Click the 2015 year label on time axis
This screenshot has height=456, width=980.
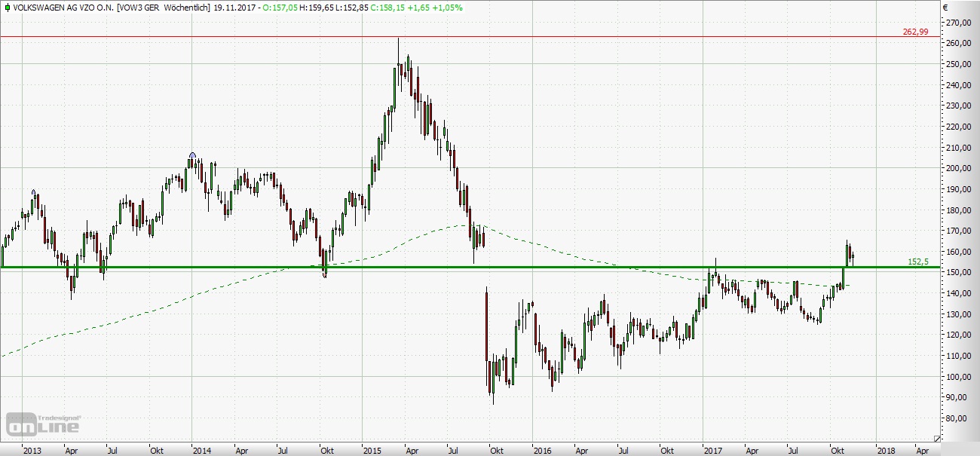[372, 451]
